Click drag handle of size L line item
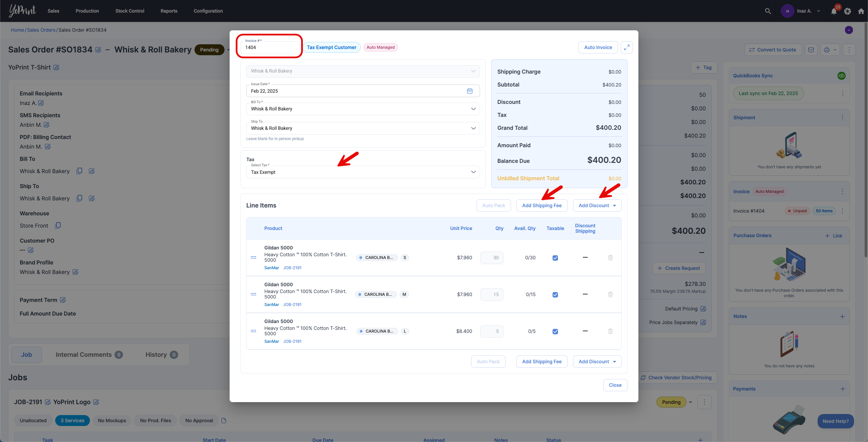868x442 pixels. [253, 331]
